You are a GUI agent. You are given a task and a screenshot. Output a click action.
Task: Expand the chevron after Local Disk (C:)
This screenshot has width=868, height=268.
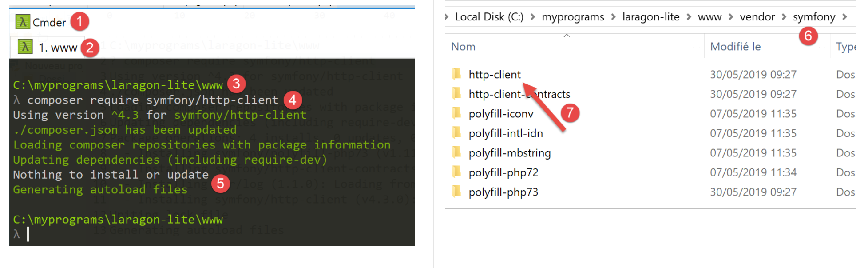tap(532, 17)
